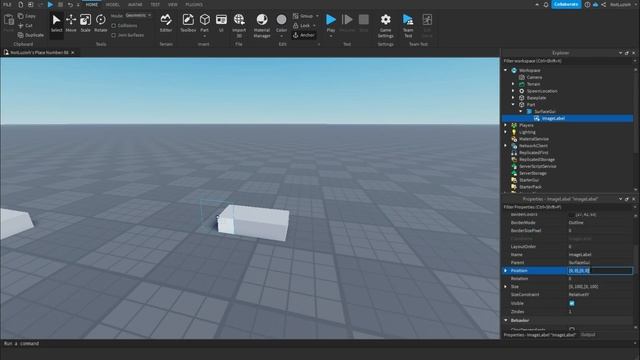The width and height of the screenshot is (640, 360).
Task: Copy the selection
Action: pyautogui.click(x=27, y=16)
